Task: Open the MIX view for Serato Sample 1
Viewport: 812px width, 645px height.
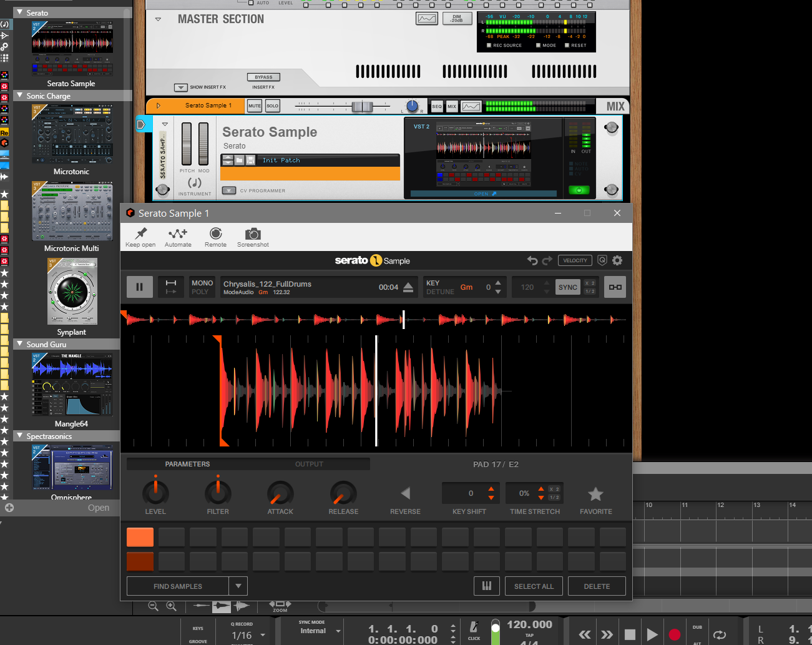Action: tap(452, 106)
